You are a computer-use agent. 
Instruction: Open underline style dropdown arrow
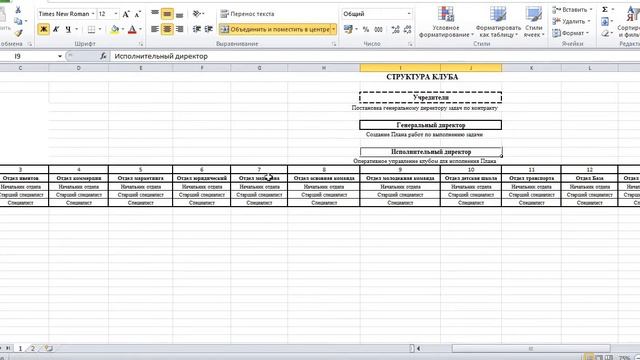76,29
